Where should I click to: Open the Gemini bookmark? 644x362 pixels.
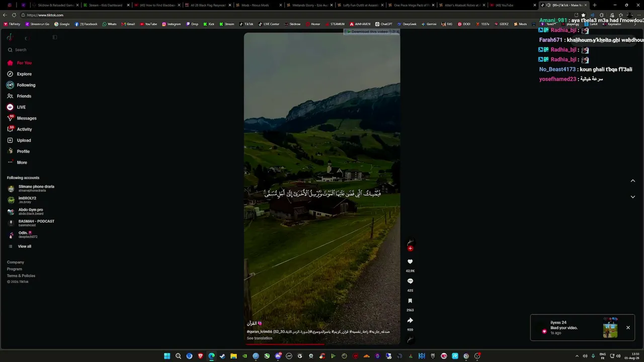[x=429, y=24]
